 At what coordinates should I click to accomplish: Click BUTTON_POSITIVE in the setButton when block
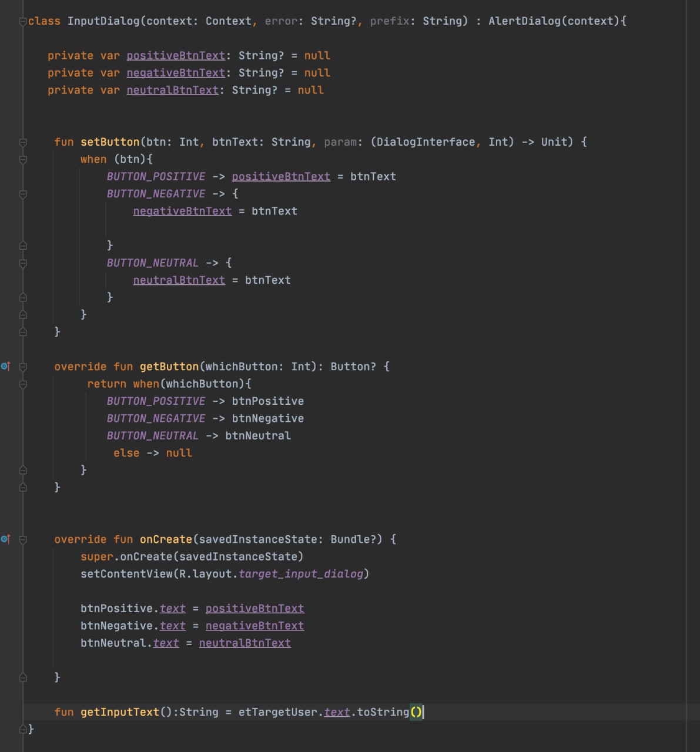pos(156,176)
